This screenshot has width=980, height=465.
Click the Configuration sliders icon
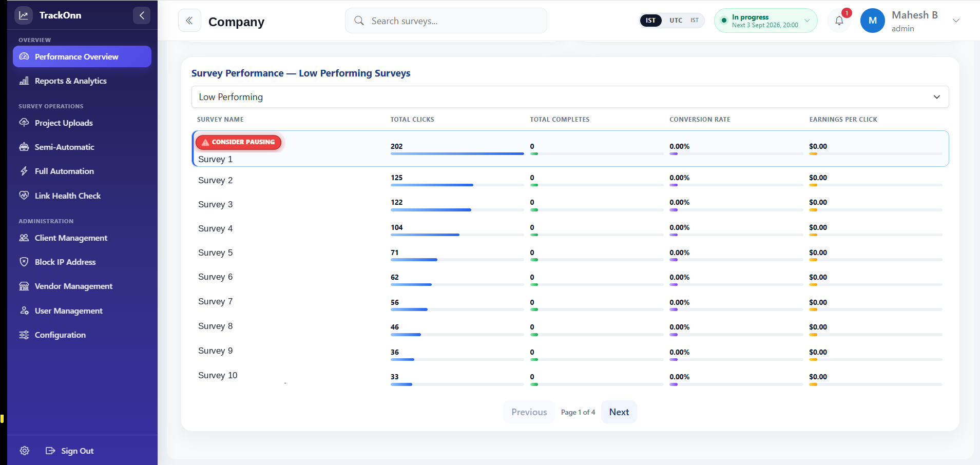click(24, 335)
